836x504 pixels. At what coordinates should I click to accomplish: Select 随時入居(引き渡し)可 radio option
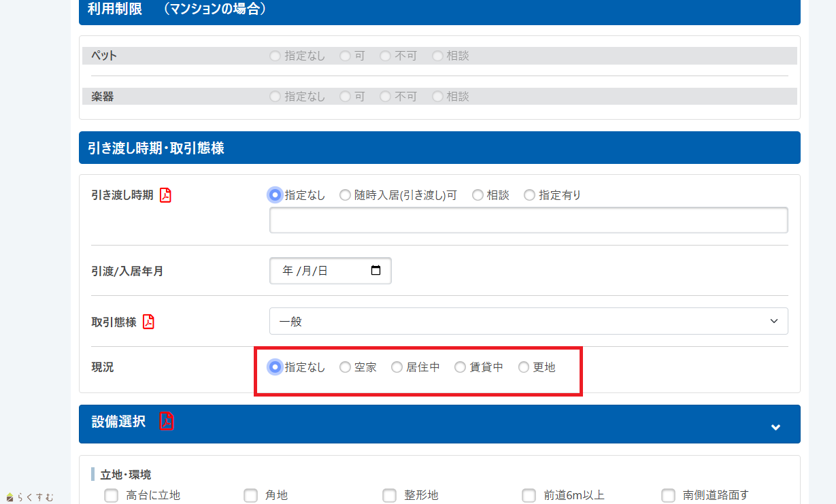coord(345,195)
